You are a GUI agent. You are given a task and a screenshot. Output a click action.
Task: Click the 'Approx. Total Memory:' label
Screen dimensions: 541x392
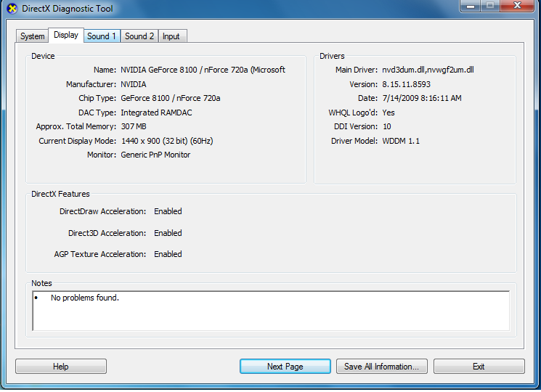click(76, 126)
